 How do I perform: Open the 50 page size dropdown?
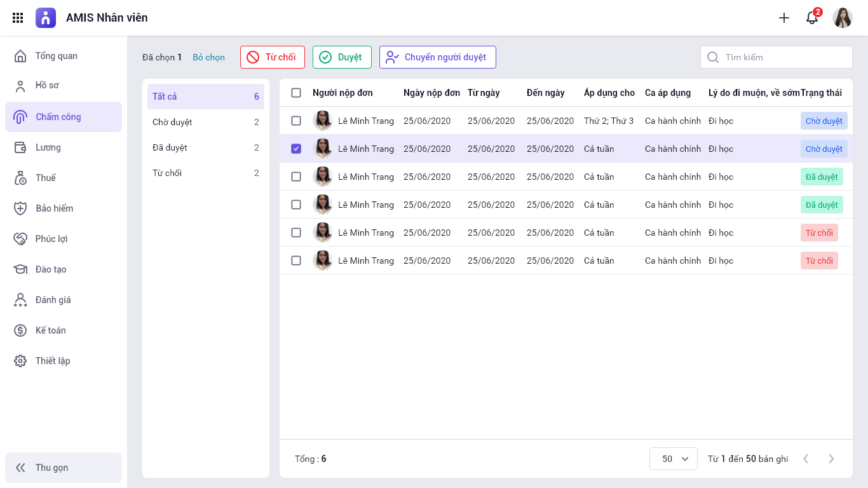(x=674, y=459)
